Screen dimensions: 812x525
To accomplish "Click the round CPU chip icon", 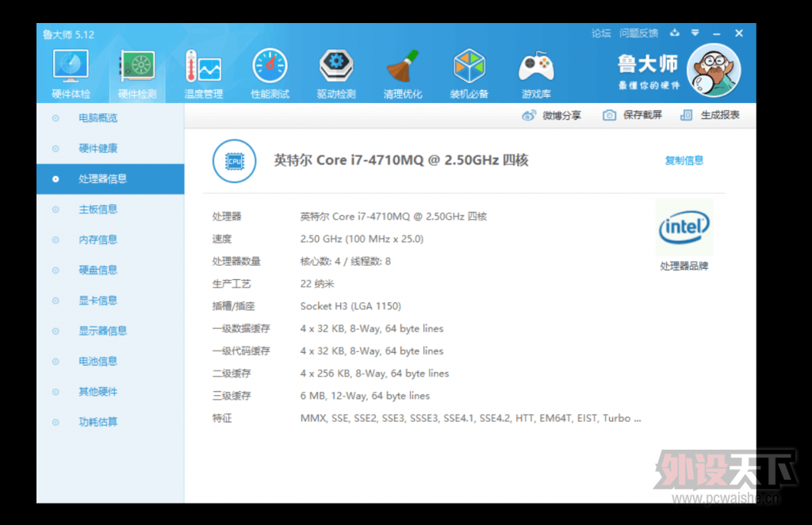I will [234, 161].
